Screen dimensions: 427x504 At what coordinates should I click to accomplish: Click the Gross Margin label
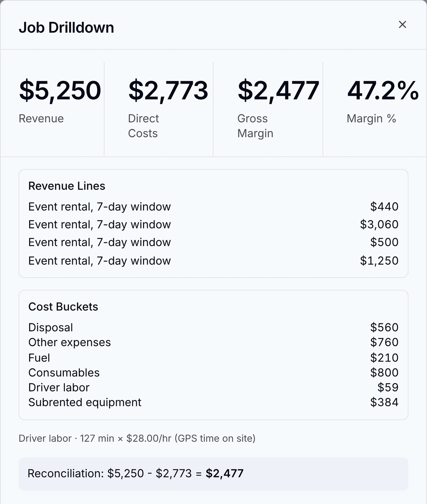tap(255, 126)
